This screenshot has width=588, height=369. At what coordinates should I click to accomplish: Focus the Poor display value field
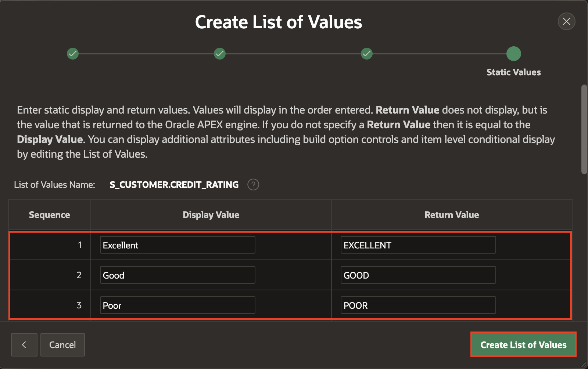(178, 305)
